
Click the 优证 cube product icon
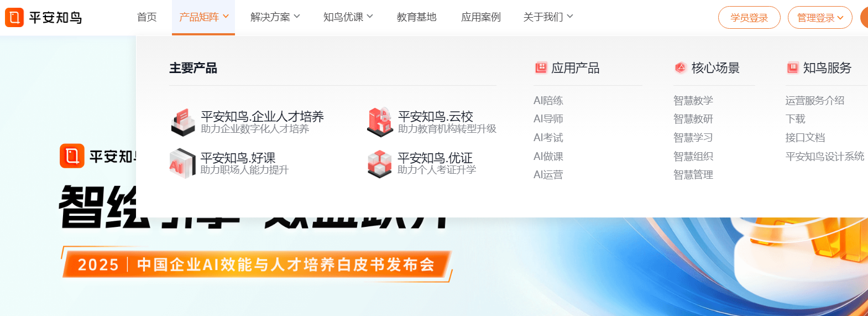tap(380, 164)
